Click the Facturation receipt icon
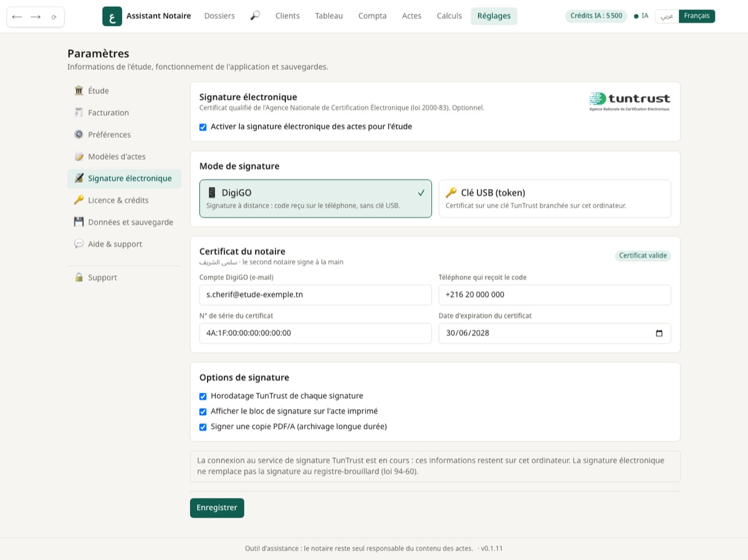This screenshot has height=560, width=748. click(x=79, y=113)
